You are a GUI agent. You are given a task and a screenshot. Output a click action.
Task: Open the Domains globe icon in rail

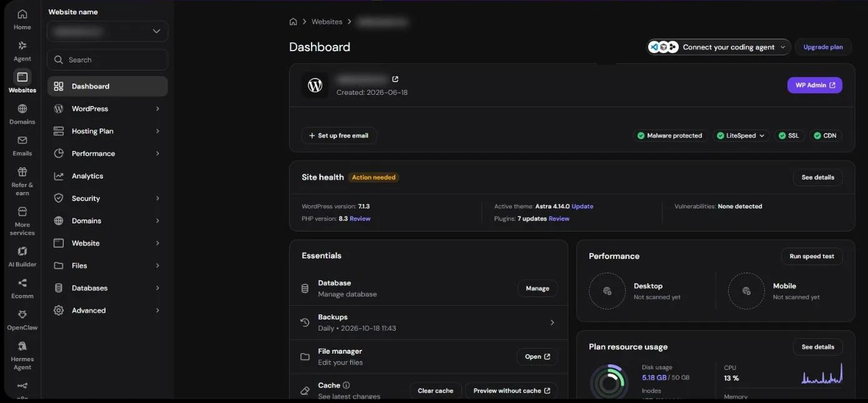[22, 109]
